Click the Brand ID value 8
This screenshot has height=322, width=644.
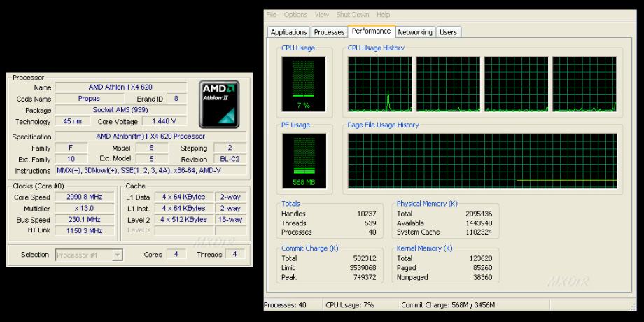click(176, 99)
